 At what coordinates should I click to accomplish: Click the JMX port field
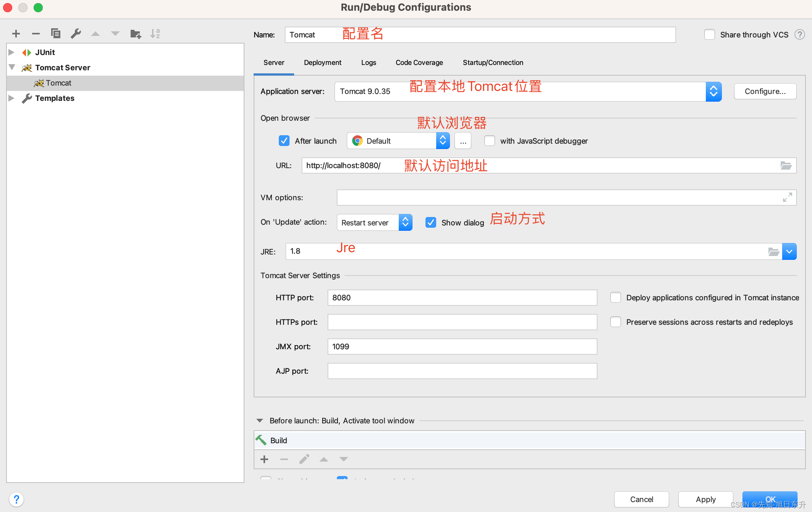tap(462, 347)
